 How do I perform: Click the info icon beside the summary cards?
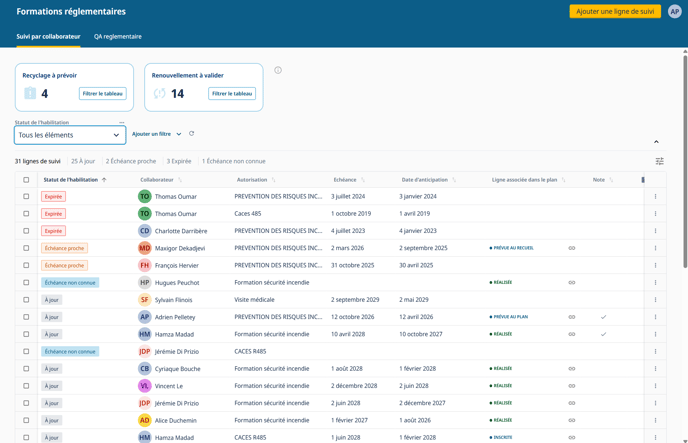(278, 70)
